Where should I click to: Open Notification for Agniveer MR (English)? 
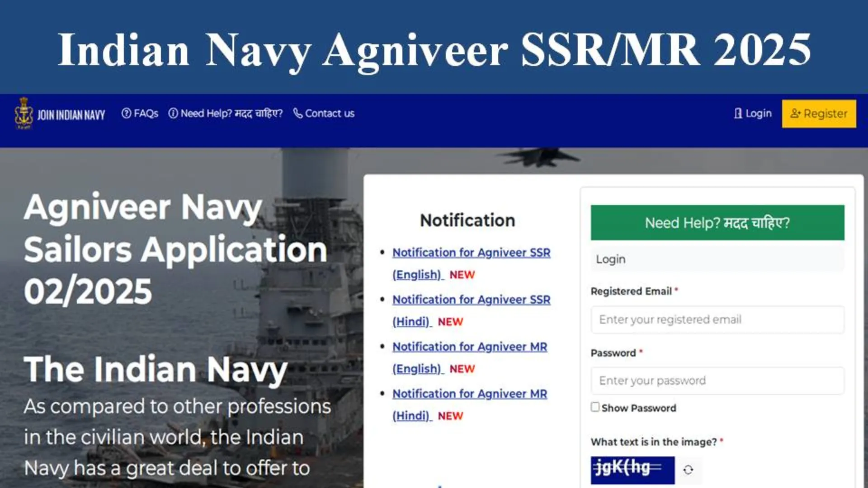(470, 357)
